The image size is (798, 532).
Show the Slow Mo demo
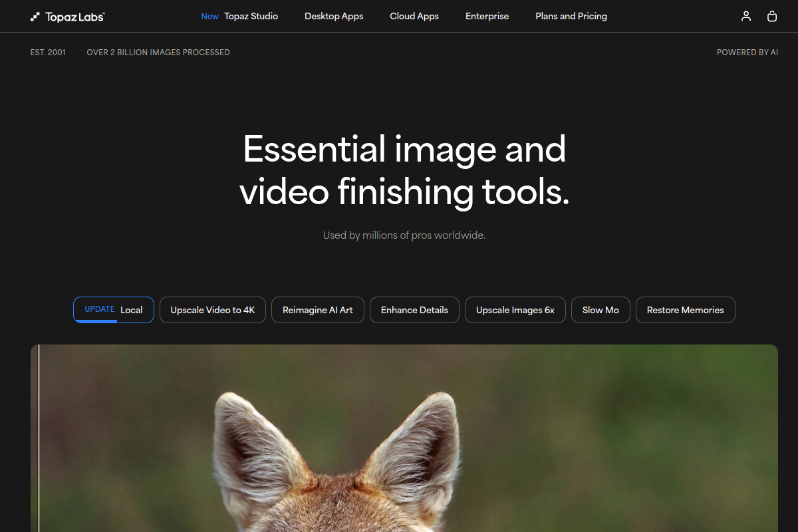pyautogui.click(x=600, y=310)
